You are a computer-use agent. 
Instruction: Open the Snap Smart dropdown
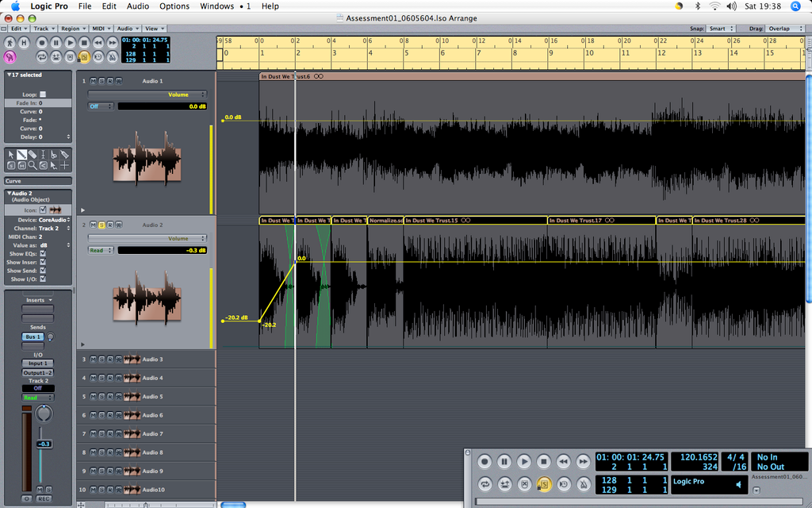tap(721, 29)
